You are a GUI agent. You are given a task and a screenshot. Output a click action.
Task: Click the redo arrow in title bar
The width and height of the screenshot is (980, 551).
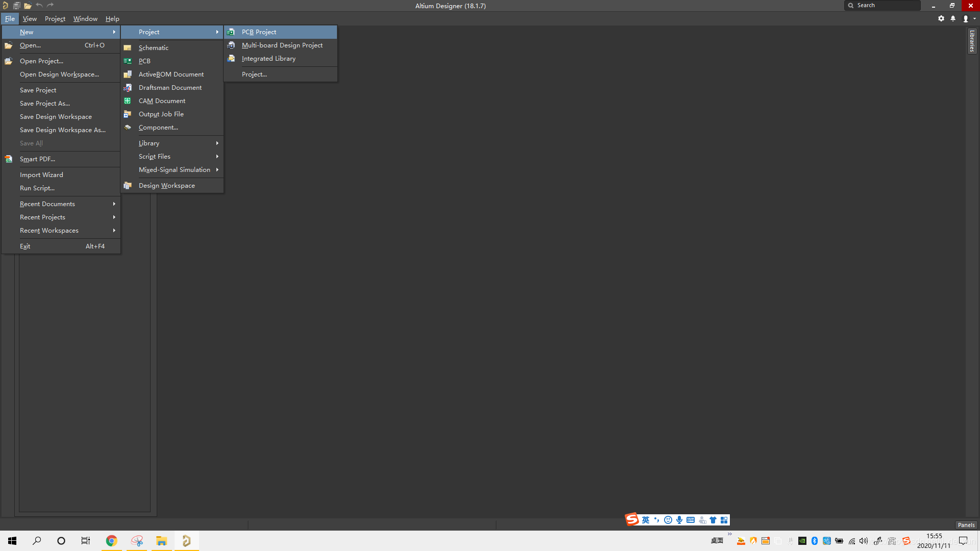click(x=50, y=5)
